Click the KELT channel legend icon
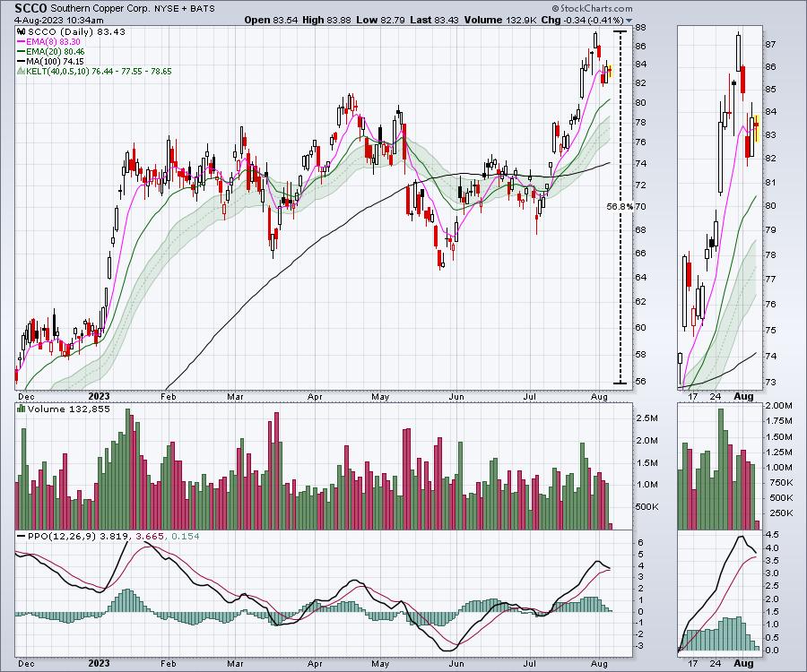Viewport: 807px width, 672px height. tap(21, 71)
